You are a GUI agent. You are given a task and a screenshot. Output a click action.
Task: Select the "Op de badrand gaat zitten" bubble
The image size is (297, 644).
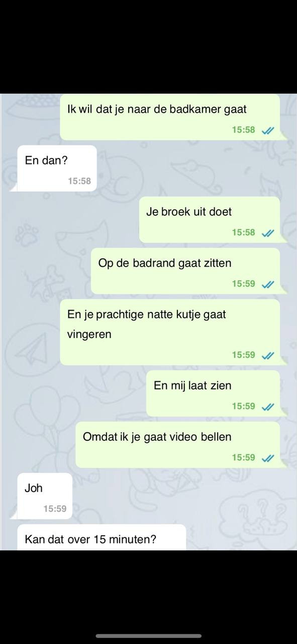(x=185, y=271)
